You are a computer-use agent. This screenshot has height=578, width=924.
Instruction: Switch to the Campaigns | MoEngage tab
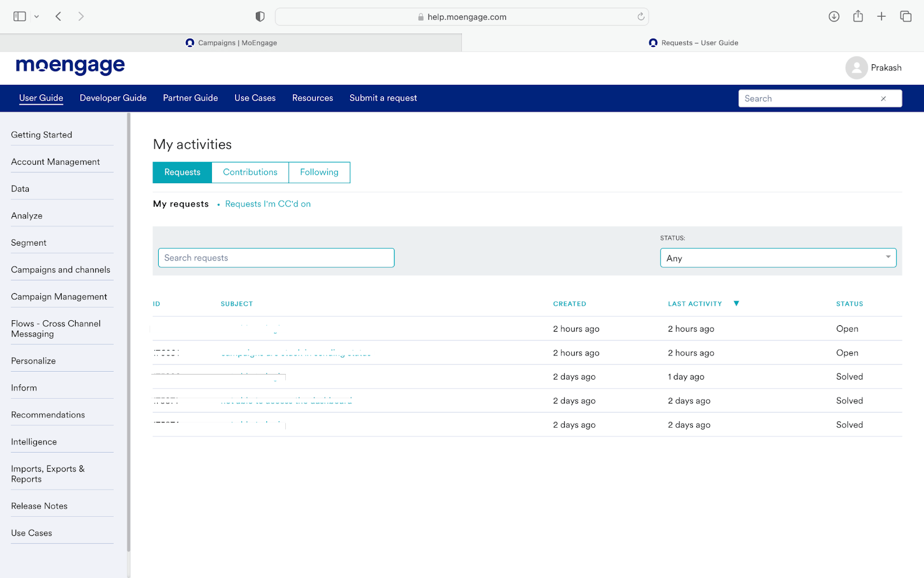[231, 43]
